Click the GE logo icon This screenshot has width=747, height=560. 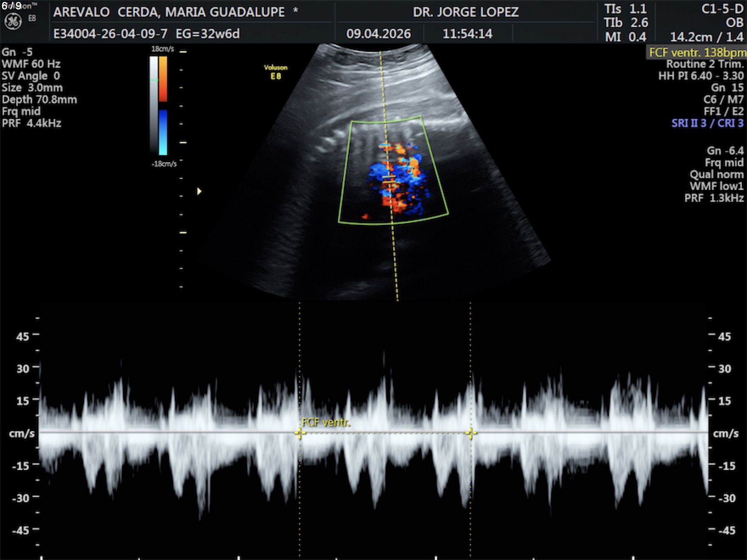coord(13,22)
